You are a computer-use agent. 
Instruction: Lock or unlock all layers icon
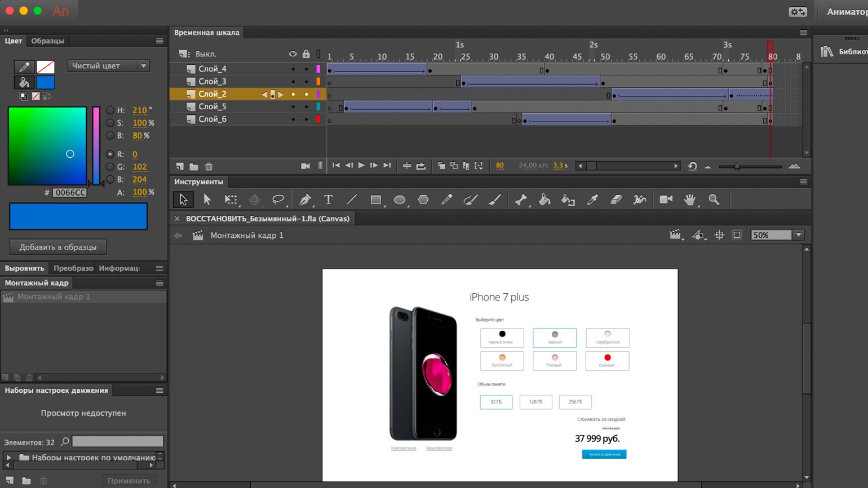(x=306, y=54)
